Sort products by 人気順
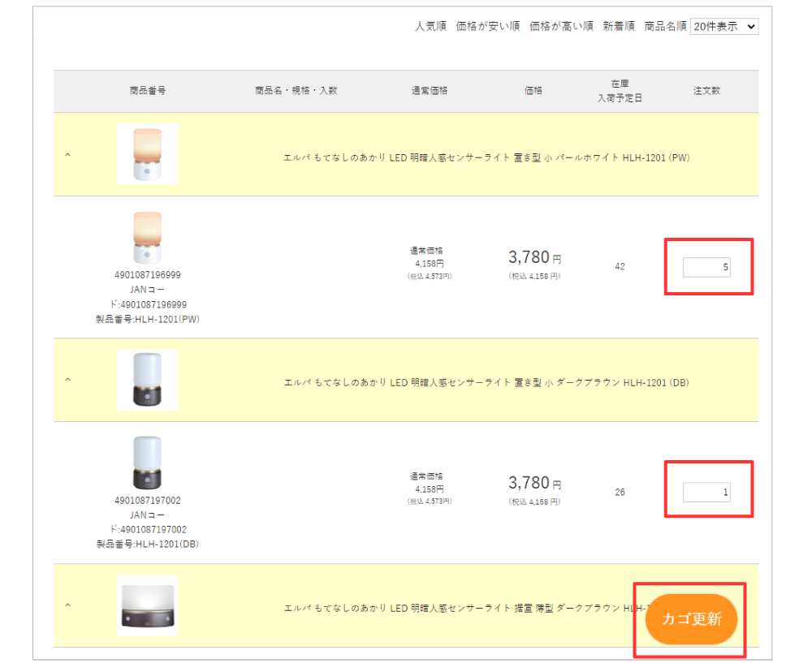The width and height of the screenshot is (812, 663). click(x=430, y=26)
